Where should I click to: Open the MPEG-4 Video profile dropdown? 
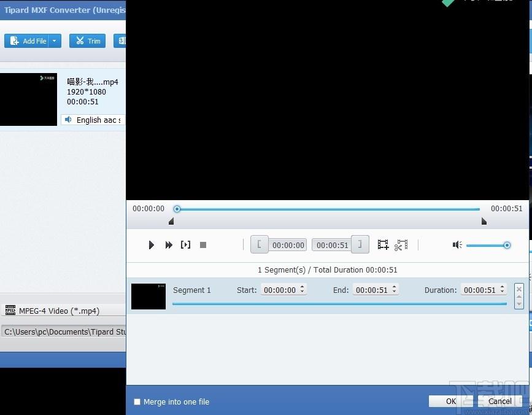click(64, 311)
